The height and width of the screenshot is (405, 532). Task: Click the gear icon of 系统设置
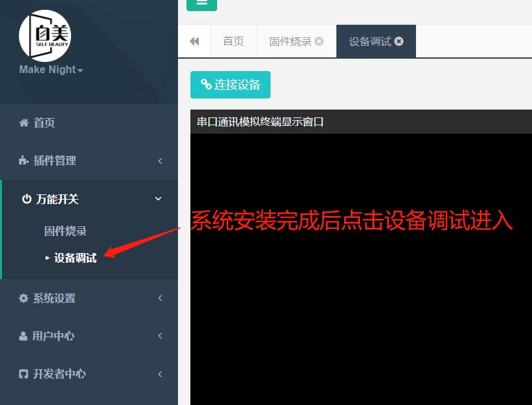pyautogui.click(x=23, y=298)
